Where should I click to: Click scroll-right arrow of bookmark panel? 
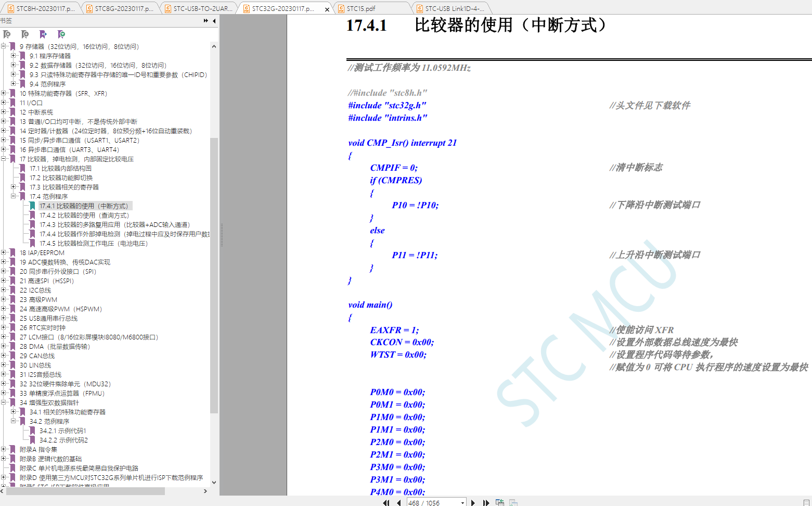[205, 491]
